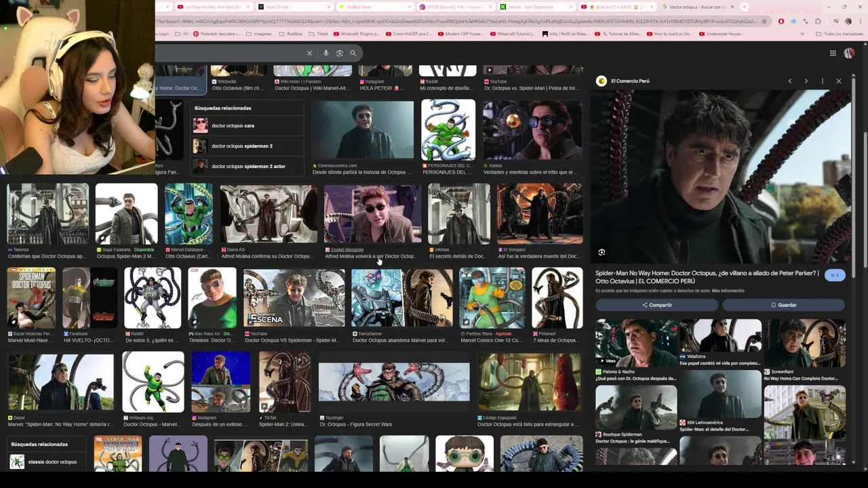868x488 pixels.
Task: Click the Ir visit button
Action: pyautogui.click(x=835, y=274)
